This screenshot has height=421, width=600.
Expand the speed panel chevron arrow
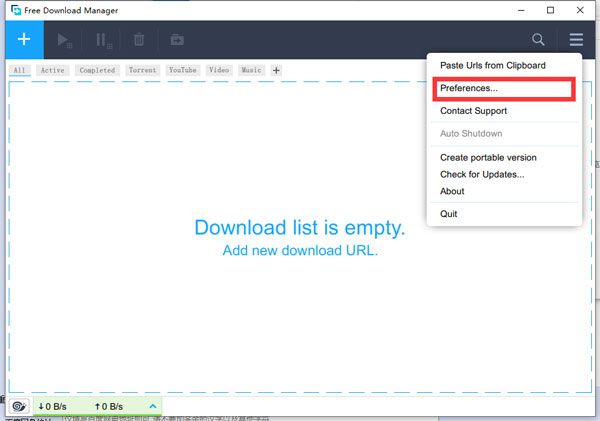point(153,406)
